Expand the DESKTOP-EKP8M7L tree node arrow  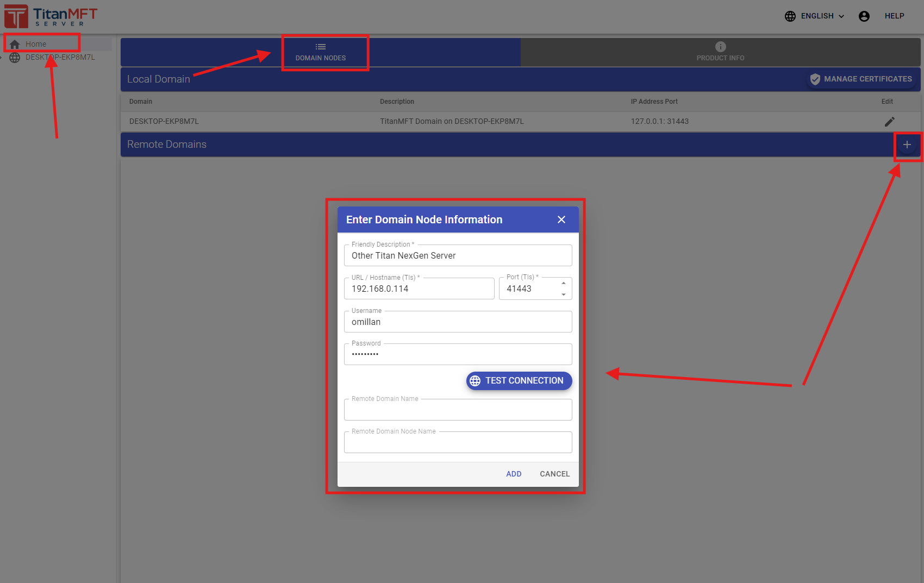point(2,58)
